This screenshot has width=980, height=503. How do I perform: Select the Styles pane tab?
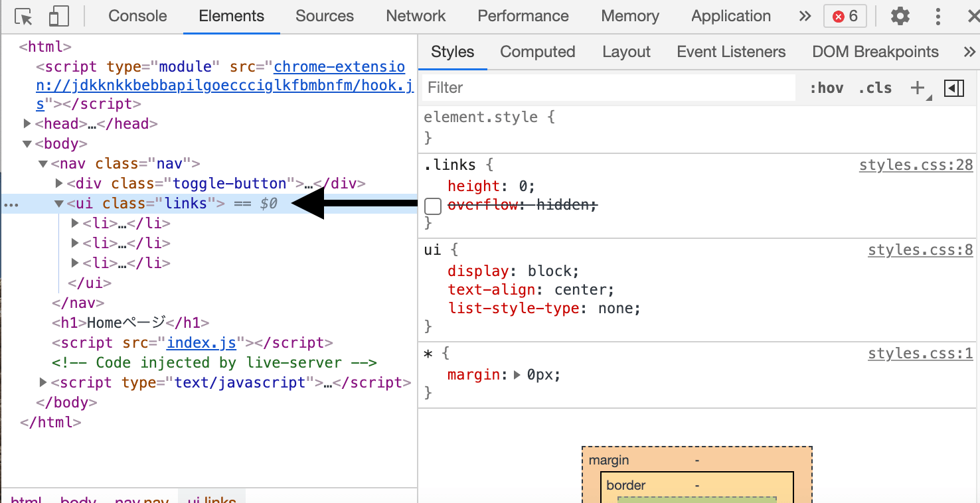453,52
